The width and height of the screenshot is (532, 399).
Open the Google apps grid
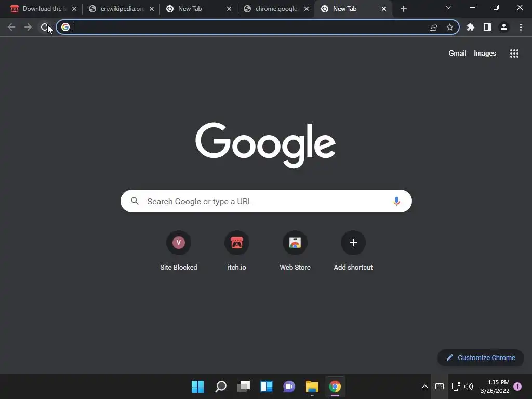click(514, 54)
